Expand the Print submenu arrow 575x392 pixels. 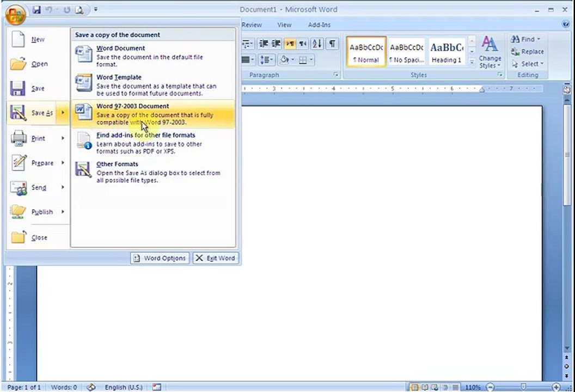(x=63, y=138)
